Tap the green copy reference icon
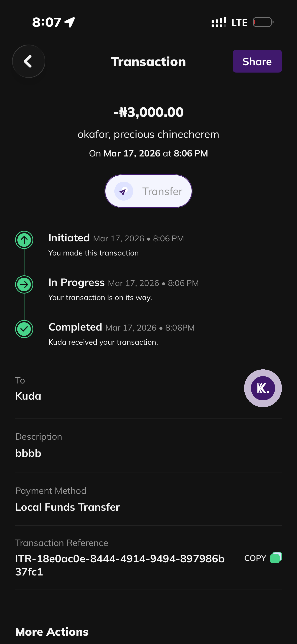This screenshot has height=644, width=297. click(x=276, y=558)
